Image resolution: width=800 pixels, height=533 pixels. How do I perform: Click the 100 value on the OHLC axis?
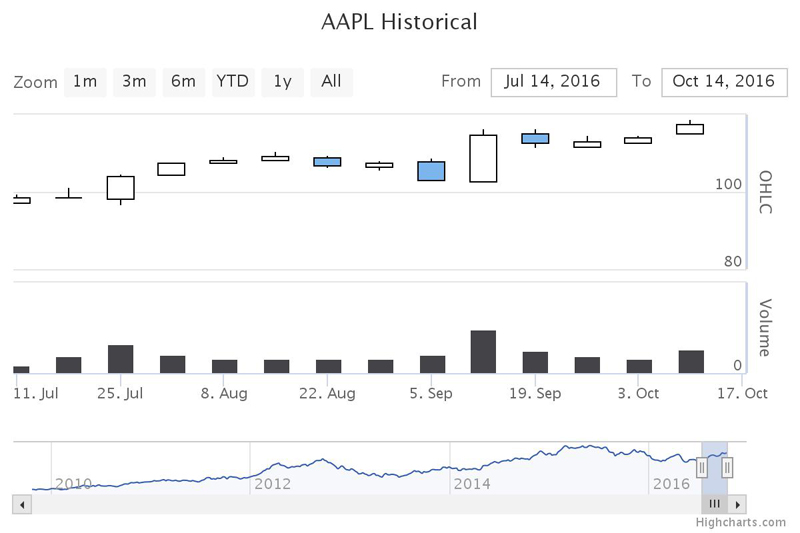[x=729, y=184]
